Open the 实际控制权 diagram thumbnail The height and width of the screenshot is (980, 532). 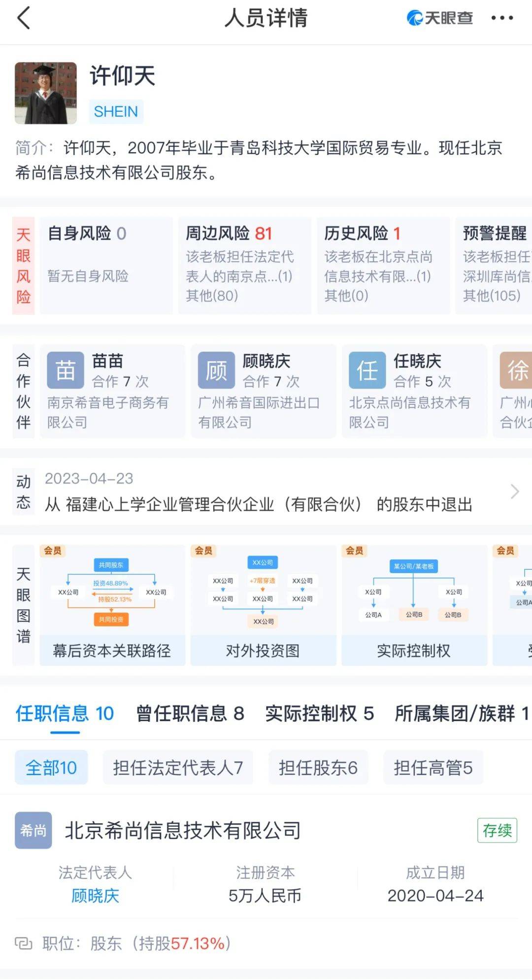pos(414,605)
